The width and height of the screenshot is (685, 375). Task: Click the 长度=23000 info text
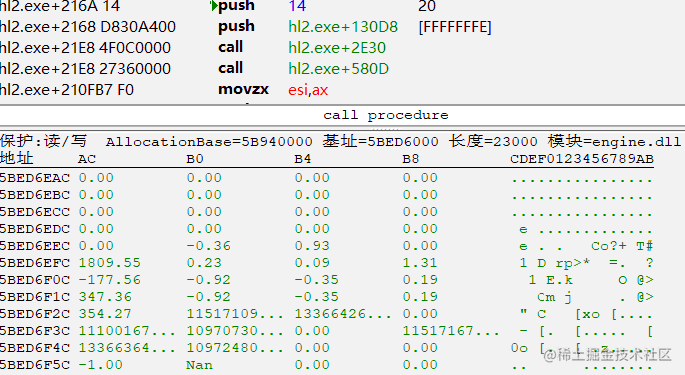tap(493, 141)
